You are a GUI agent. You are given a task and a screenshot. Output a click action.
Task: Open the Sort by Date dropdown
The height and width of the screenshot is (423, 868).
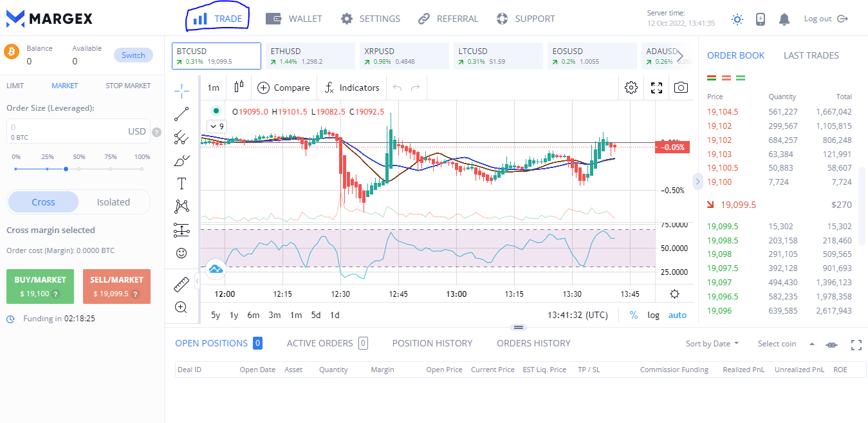click(x=712, y=344)
